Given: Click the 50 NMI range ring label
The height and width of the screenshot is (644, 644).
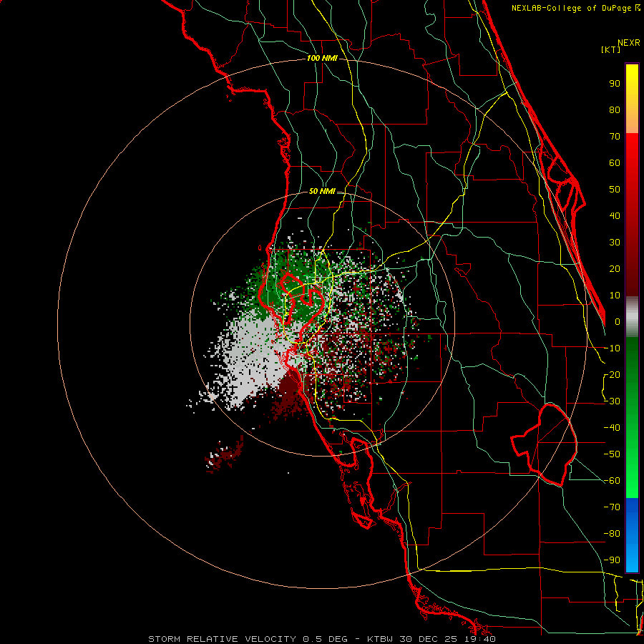Looking at the screenshot, I should pos(322,191).
